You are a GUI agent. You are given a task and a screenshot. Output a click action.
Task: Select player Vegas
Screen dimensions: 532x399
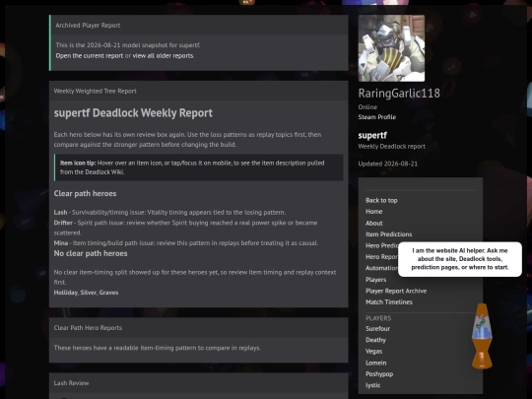point(374,351)
